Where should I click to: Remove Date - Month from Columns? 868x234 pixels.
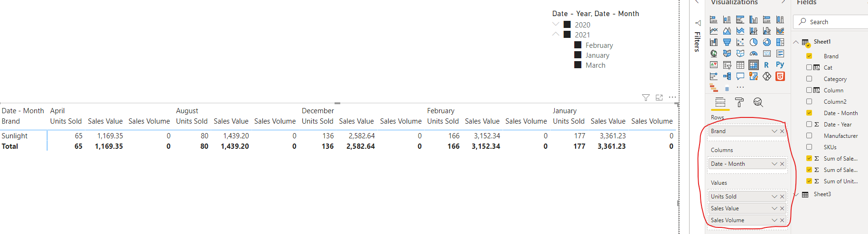(782, 164)
